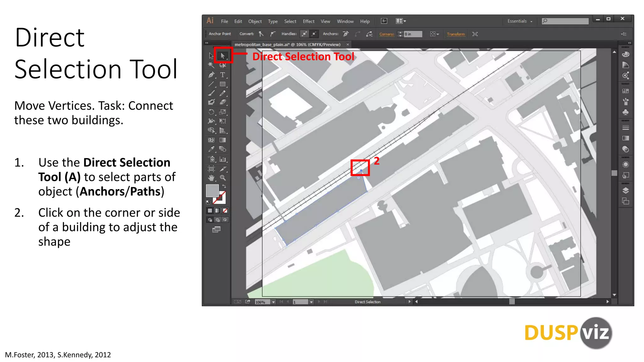Set paint mode to solid Color

tap(210, 211)
